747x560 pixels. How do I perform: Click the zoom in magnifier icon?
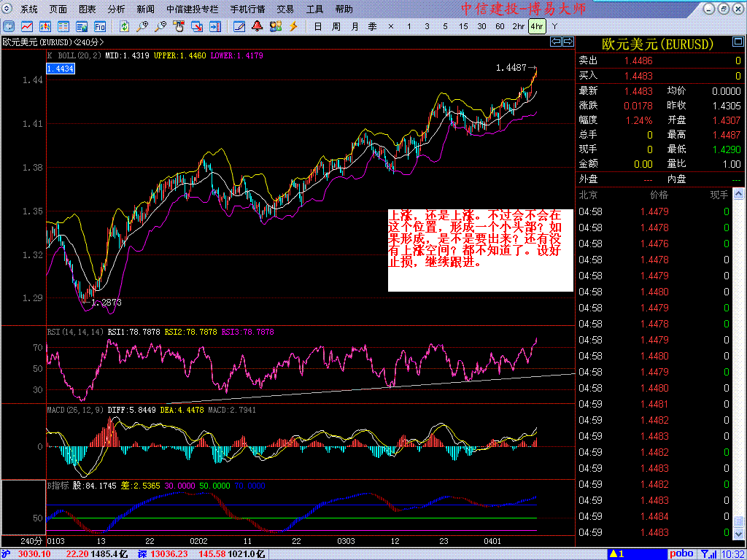pyautogui.click(x=142, y=26)
